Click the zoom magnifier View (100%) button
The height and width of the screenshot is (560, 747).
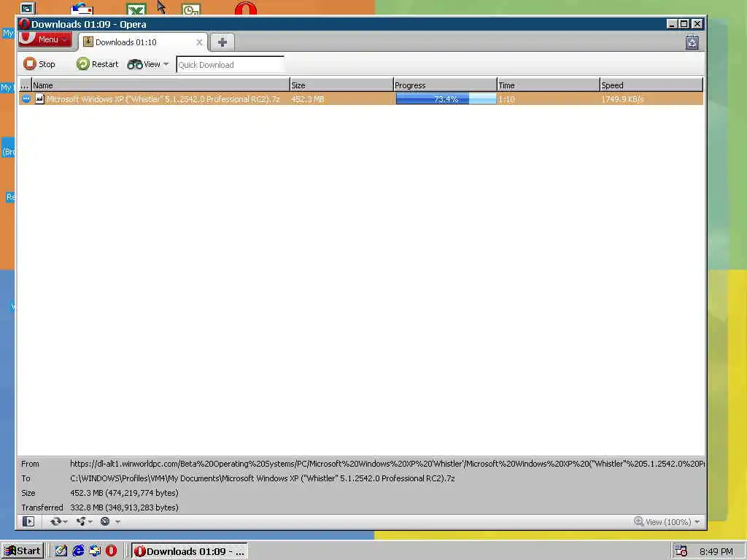click(662, 522)
